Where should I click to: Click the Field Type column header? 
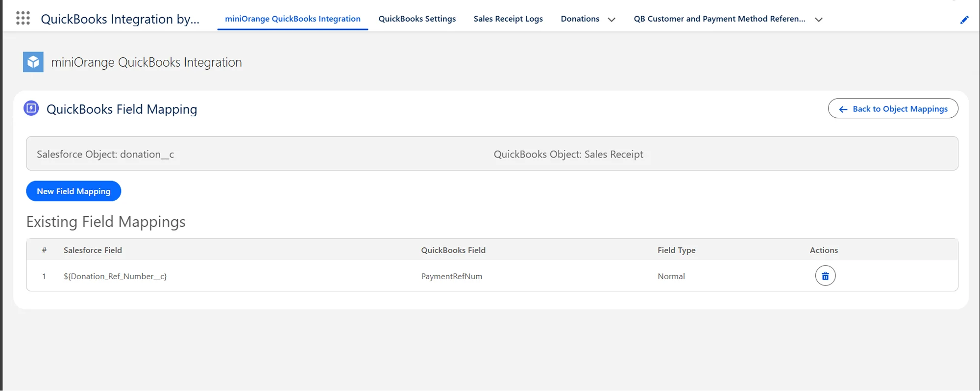pyautogui.click(x=677, y=250)
